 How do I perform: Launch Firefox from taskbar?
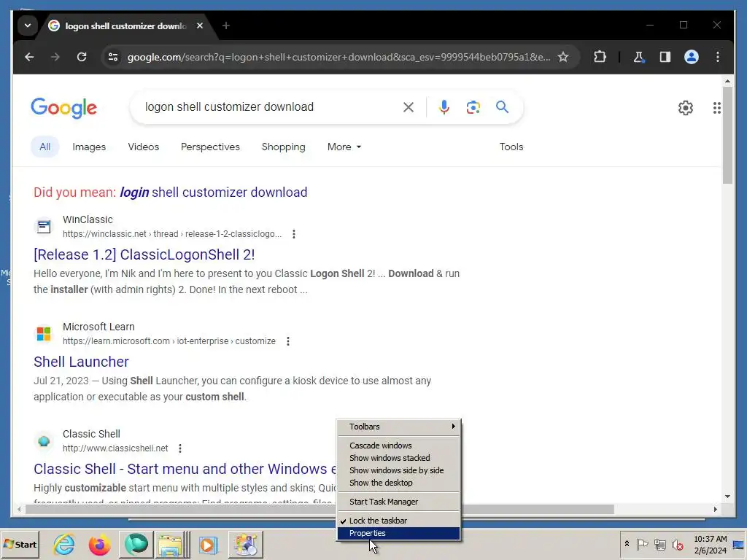tap(99, 544)
